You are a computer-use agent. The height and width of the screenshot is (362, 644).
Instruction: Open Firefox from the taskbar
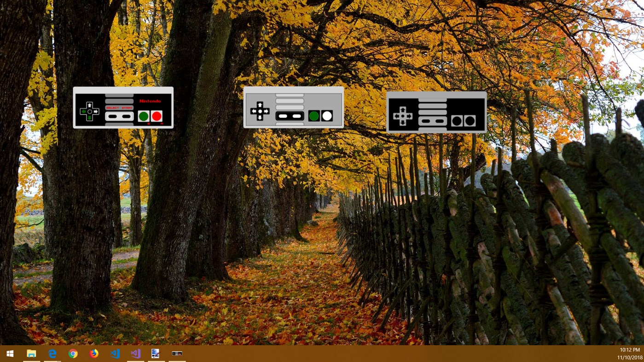tap(93, 353)
